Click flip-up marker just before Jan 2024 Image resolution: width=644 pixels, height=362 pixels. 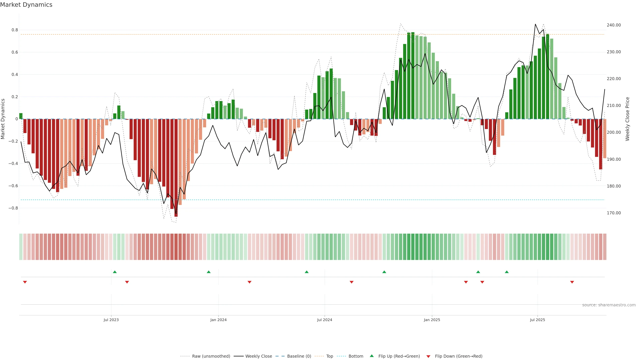tap(208, 272)
